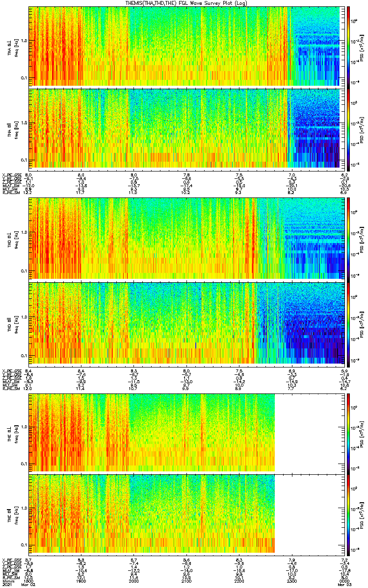Click the 2021 year label
Image resolution: width=368 pixels, height=588 pixels.
coord(7,585)
